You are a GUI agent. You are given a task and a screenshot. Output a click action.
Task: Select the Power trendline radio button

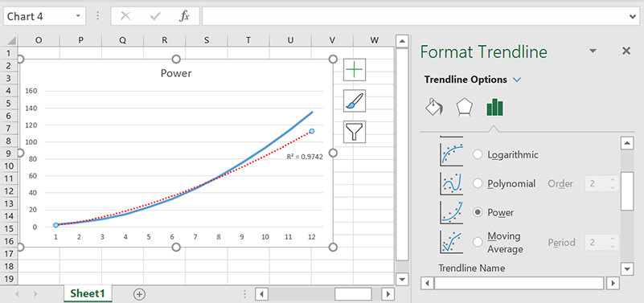478,212
